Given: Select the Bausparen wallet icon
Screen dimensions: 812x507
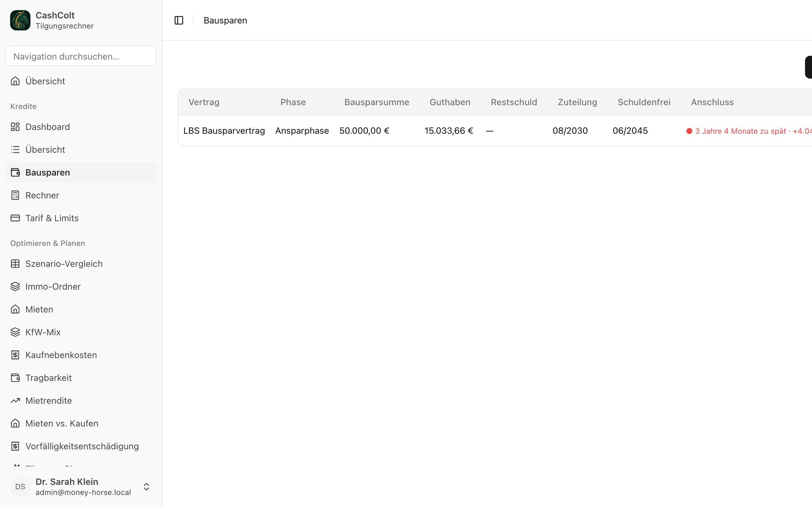Looking at the screenshot, I should click(x=15, y=172).
